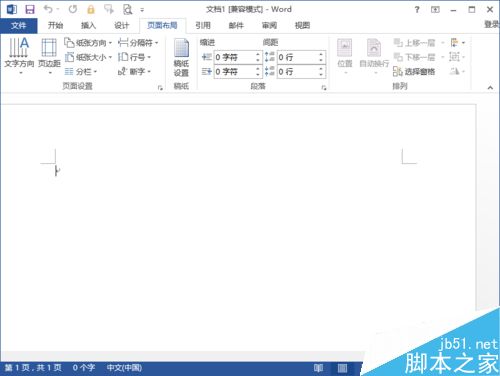The height and width of the screenshot is (376, 500).
Task: Click the Word application icon in title bar
Action: pos(12,9)
